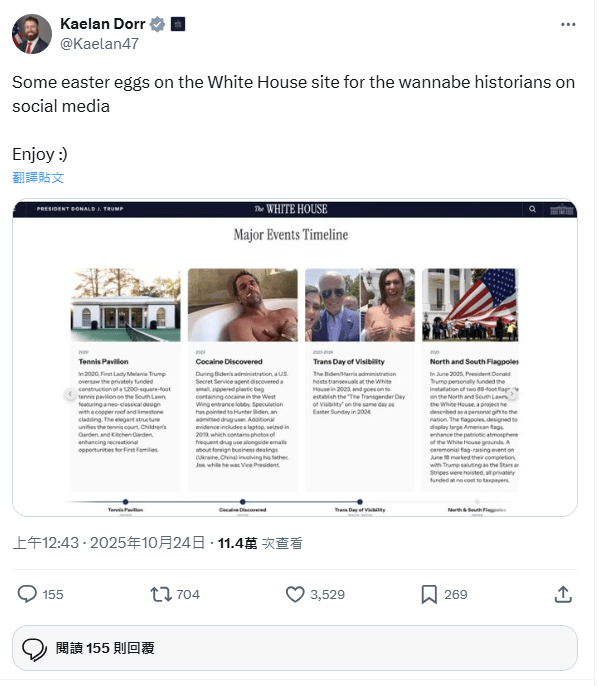598x686 pixels.
Task: Click the 11.4萬 views count
Action: point(238,543)
